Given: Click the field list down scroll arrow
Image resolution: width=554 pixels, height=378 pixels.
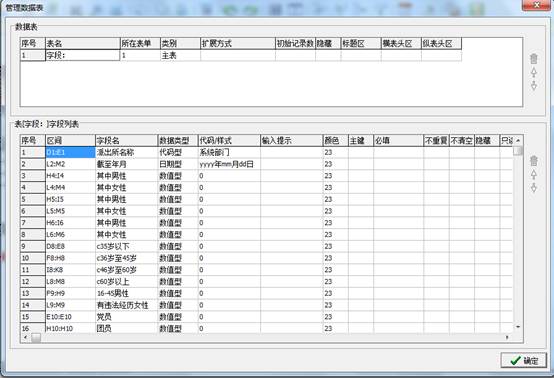Looking at the screenshot, I should (x=518, y=327).
